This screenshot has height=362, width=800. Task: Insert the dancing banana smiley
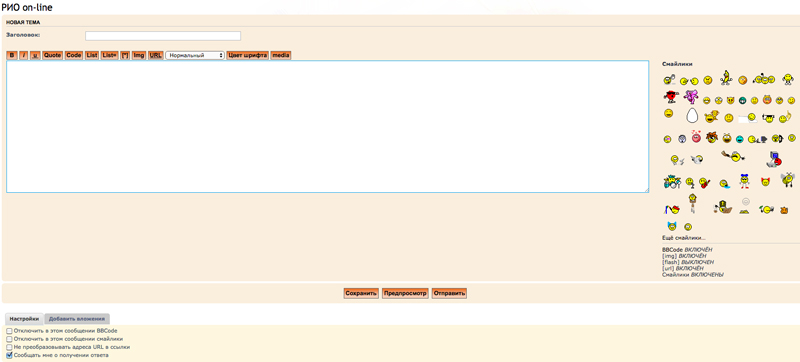(x=726, y=78)
